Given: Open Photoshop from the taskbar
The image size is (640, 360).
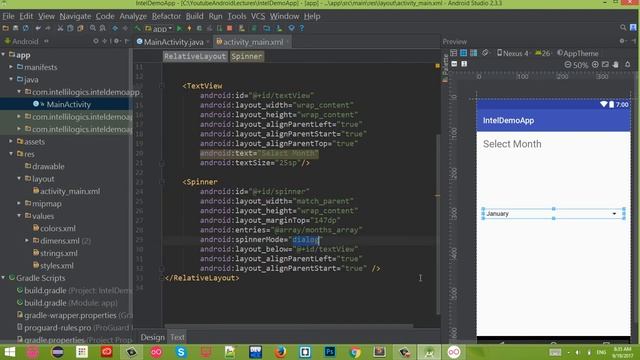Looking at the screenshot, I should tap(330, 352).
